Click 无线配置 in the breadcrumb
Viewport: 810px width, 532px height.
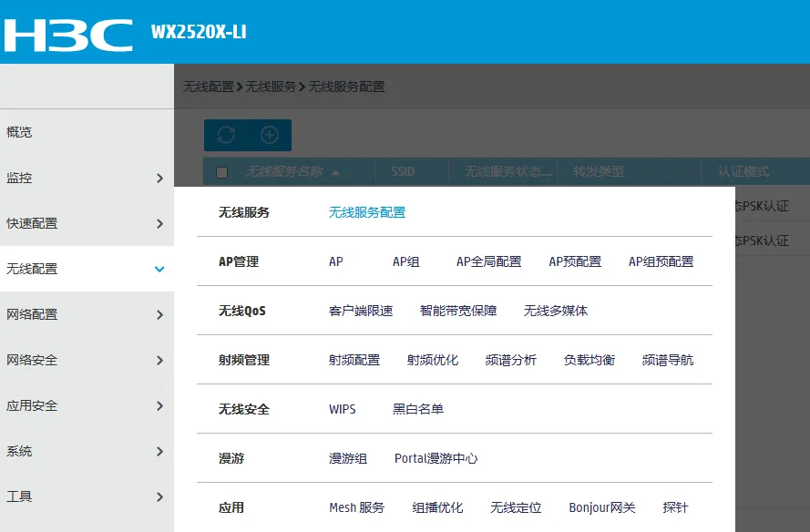(x=208, y=87)
